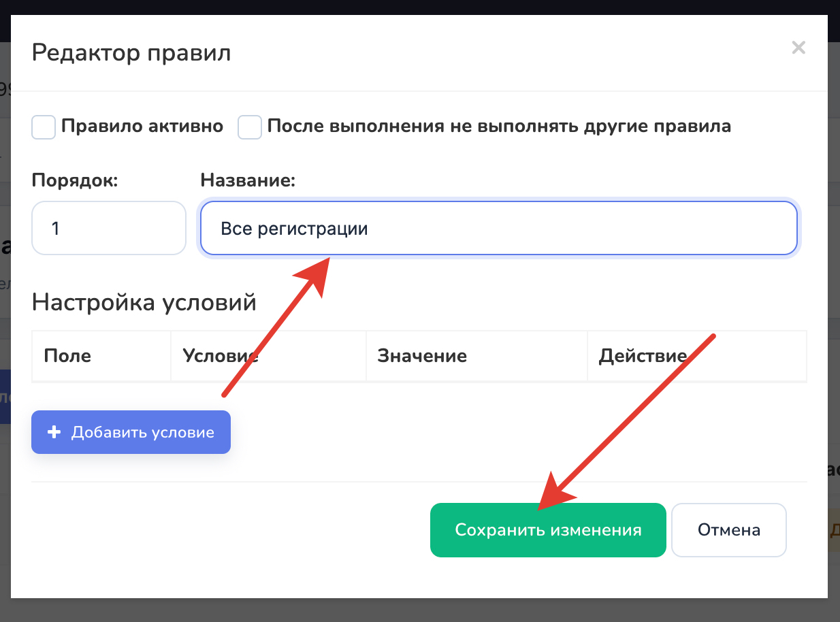Viewport: 840px width, 622px height.
Task: Select the Условие column header
Action: coord(220,356)
